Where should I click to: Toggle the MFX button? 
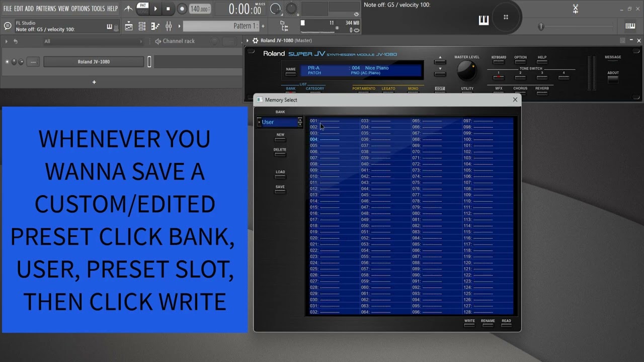coord(499,91)
